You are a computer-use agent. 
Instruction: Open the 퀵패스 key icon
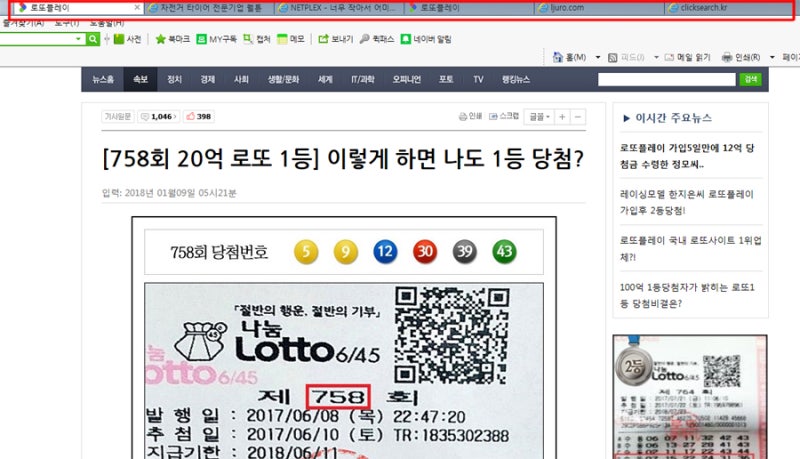click(x=364, y=39)
